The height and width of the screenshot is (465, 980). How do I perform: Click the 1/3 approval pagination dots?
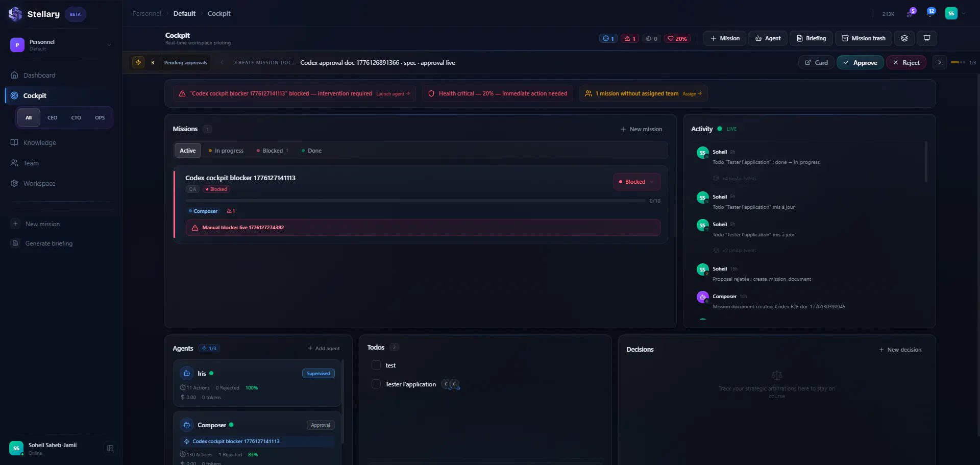(958, 62)
